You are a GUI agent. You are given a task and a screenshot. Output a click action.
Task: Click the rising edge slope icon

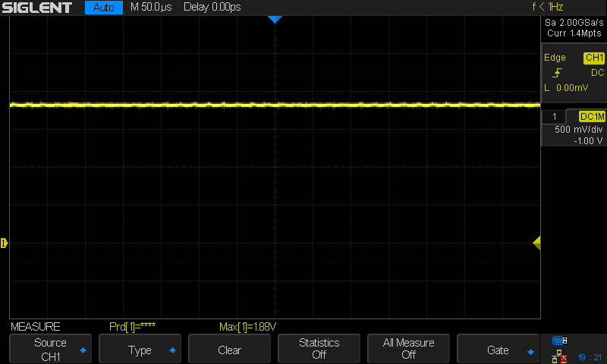click(558, 72)
